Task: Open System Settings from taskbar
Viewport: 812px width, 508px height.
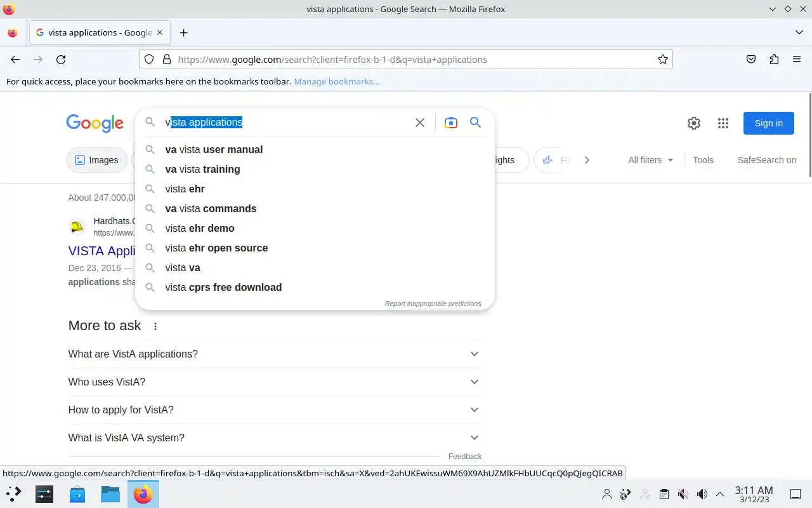Action: (44, 493)
